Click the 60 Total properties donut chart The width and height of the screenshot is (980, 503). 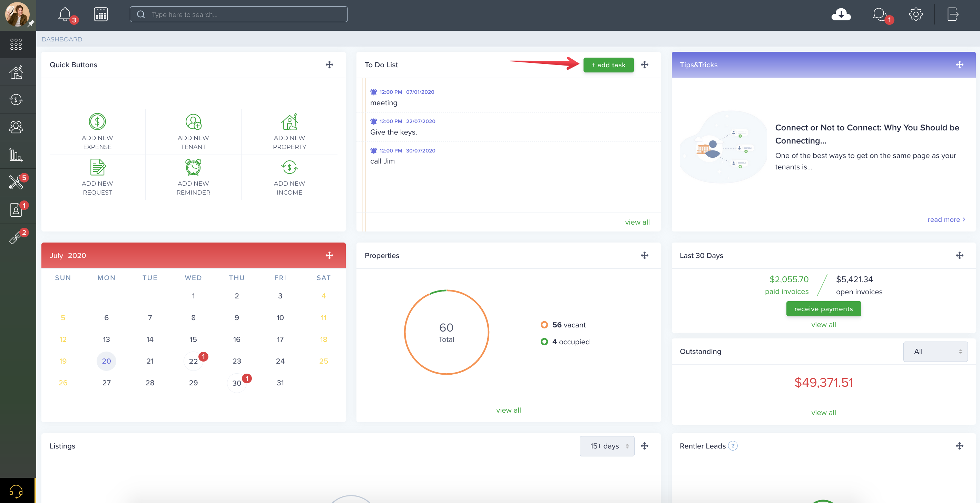(x=446, y=332)
